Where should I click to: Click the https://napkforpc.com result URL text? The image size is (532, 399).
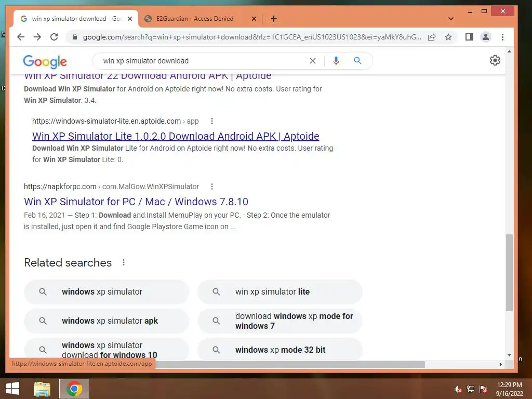click(60, 187)
